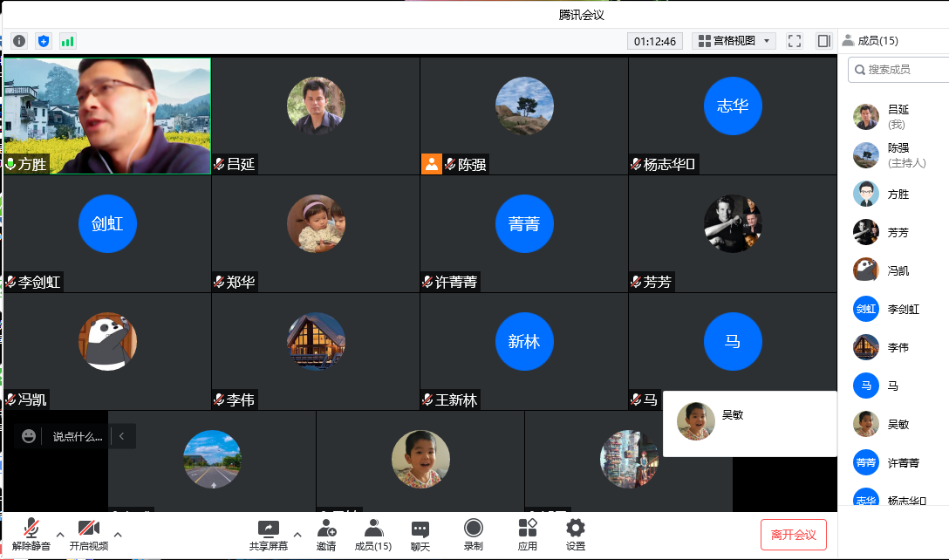The width and height of the screenshot is (949, 560).
Task: Check the green network signal icon
Action: tap(67, 41)
